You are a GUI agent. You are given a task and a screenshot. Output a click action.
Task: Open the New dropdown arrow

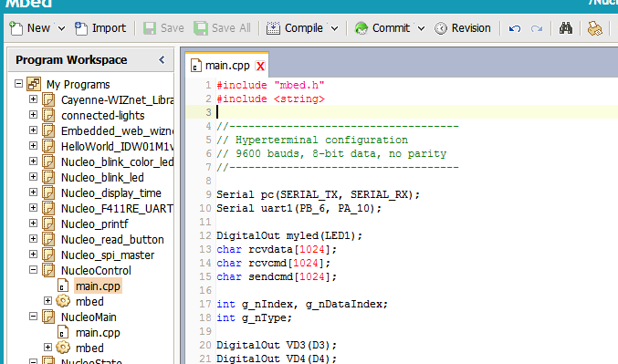pyautogui.click(x=61, y=28)
